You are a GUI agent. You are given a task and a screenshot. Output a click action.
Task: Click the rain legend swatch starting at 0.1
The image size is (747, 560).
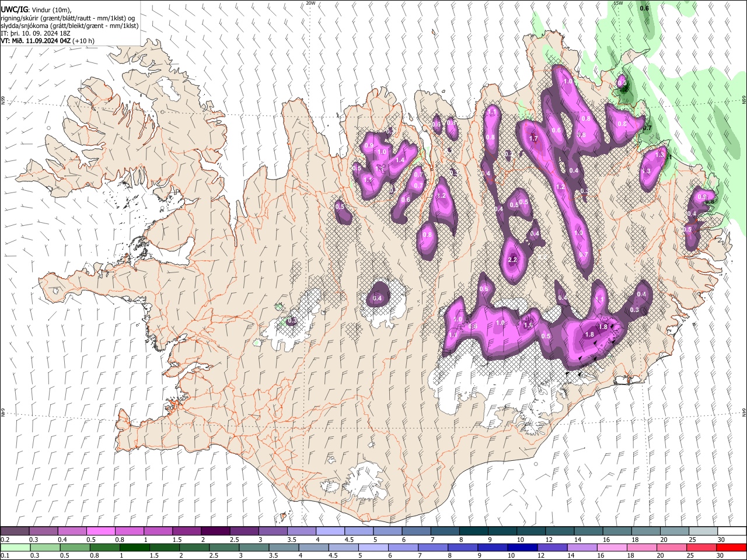16,548
